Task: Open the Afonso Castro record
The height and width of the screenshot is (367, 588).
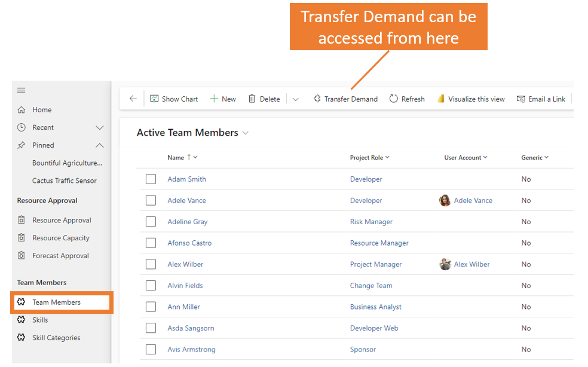Action: [x=189, y=243]
